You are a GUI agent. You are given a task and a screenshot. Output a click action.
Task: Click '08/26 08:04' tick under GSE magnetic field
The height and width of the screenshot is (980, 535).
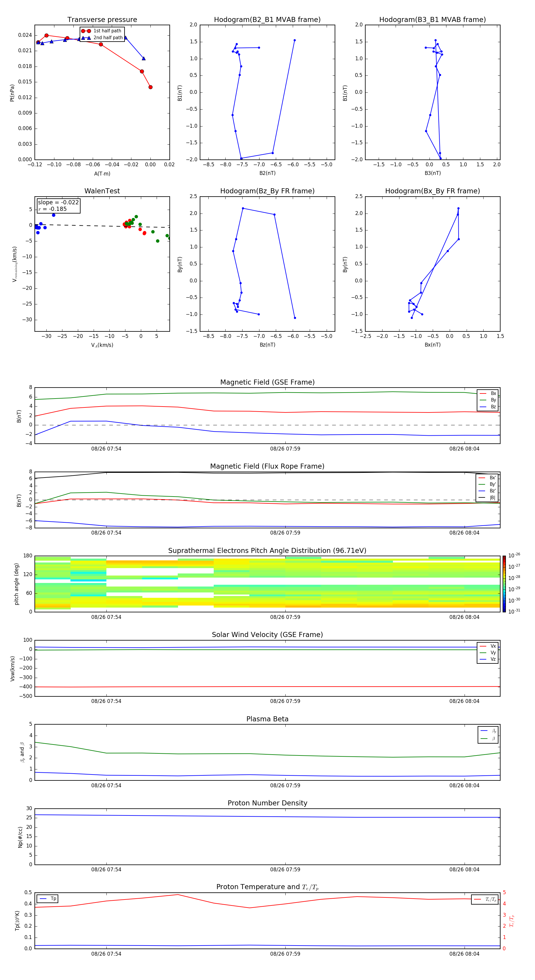point(464,449)
